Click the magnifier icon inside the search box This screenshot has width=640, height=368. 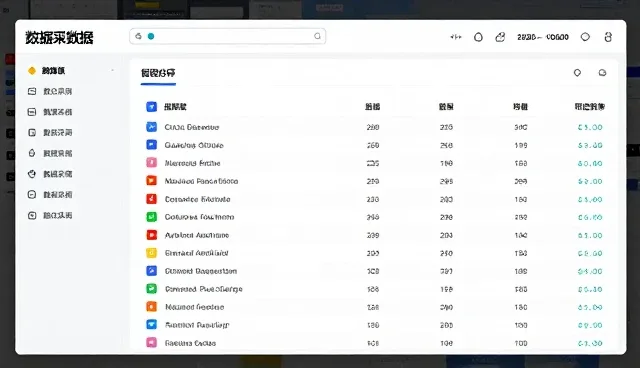click(x=317, y=36)
